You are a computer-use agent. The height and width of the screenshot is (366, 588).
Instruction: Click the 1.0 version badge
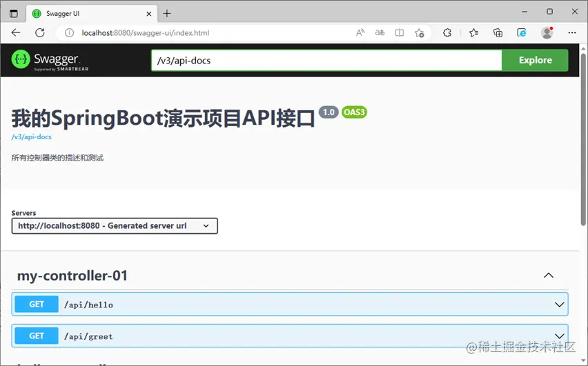329,112
